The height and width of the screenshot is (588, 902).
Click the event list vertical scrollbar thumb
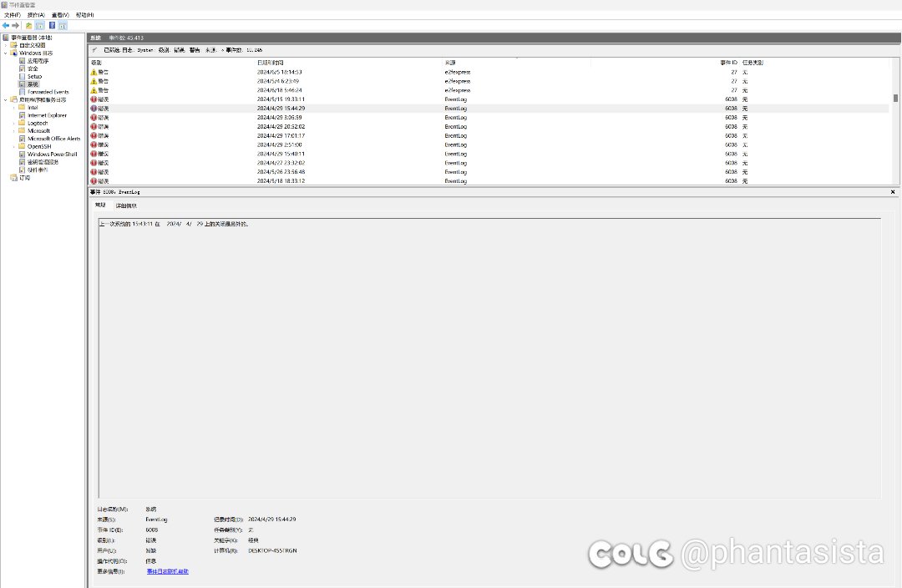click(895, 99)
